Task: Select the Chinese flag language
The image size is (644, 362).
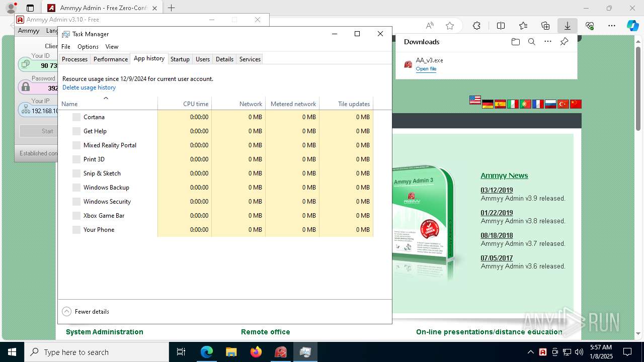Action: (576, 104)
